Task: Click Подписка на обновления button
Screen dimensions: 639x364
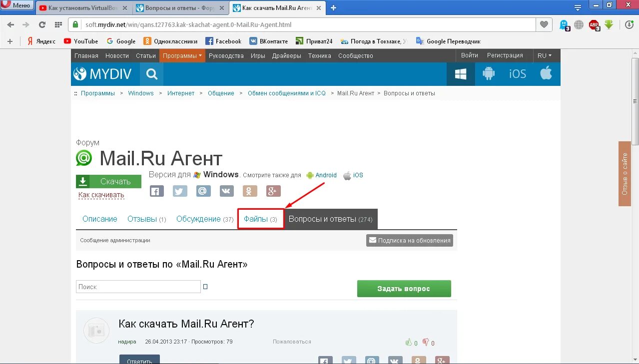Action: coord(410,240)
